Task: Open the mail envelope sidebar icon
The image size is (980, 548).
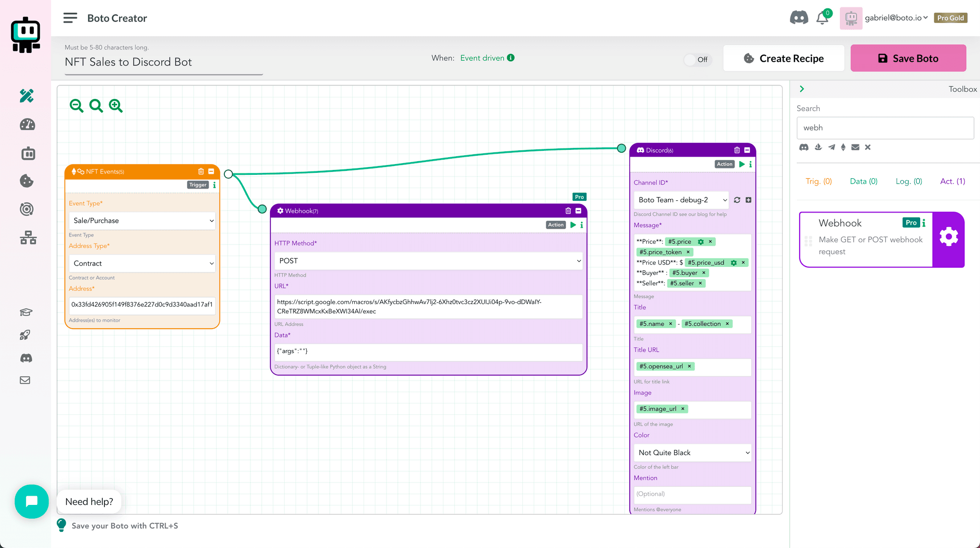Action: (x=25, y=381)
